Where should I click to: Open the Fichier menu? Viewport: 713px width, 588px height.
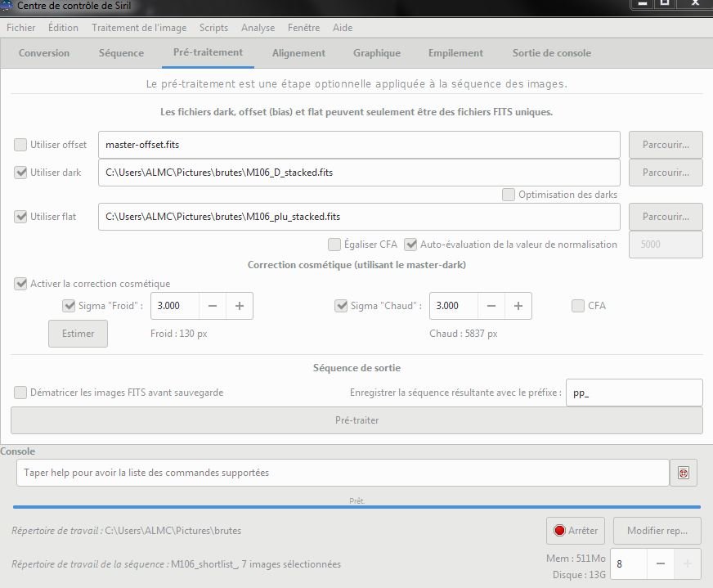[x=21, y=28]
